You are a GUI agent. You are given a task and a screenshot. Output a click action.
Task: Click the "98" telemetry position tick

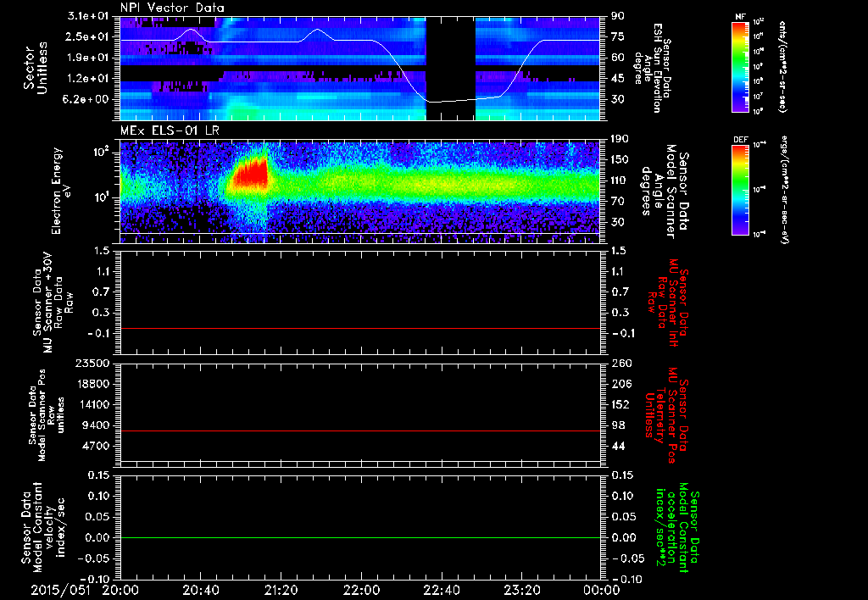617,425
